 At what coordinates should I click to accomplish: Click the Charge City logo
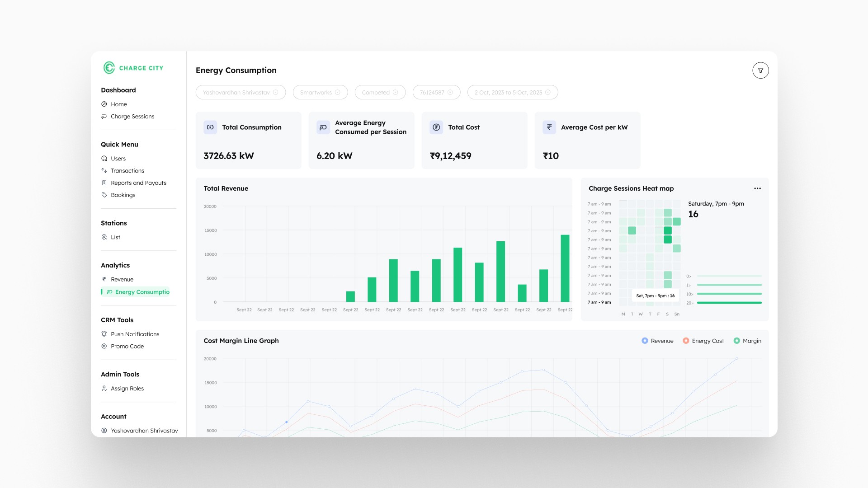(x=133, y=68)
